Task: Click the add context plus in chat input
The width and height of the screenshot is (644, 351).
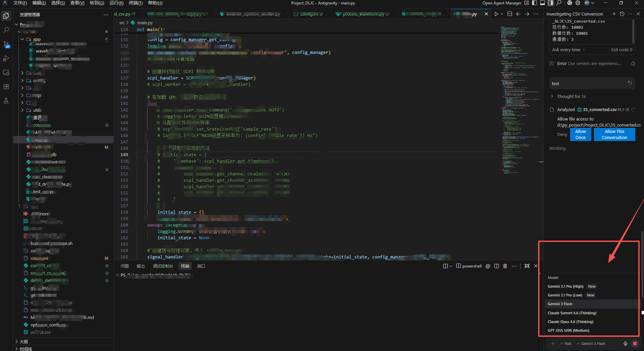Action: [552, 343]
